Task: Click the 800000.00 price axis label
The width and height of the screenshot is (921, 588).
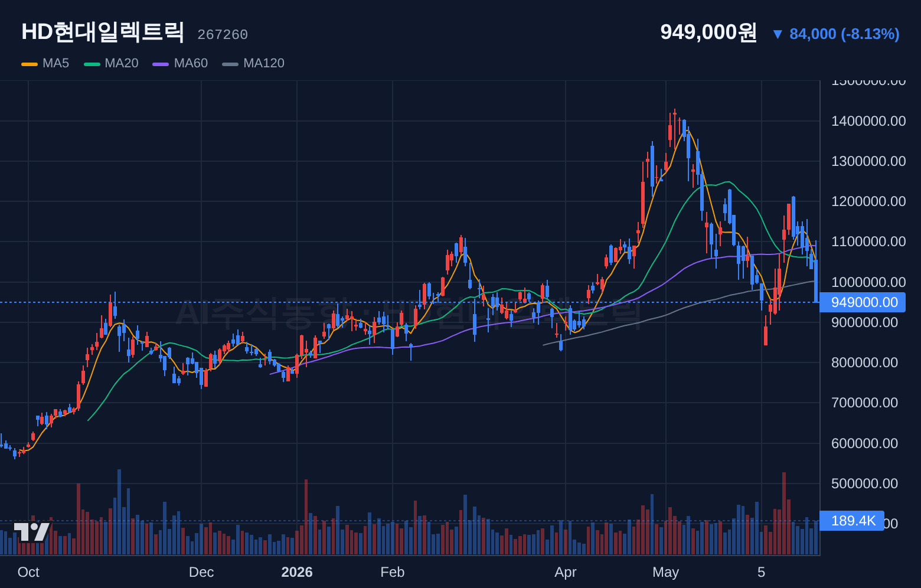Action: (x=864, y=362)
